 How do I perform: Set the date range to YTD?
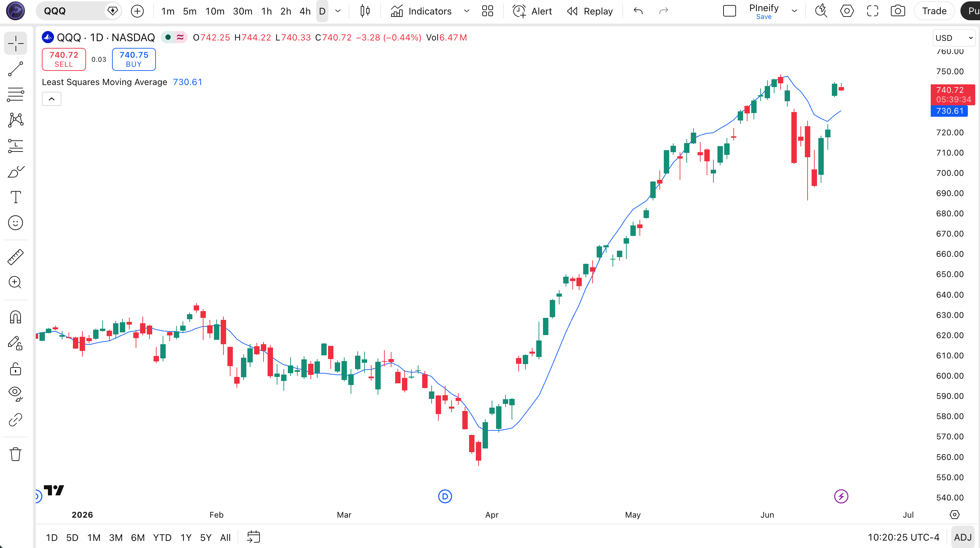(x=162, y=537)
